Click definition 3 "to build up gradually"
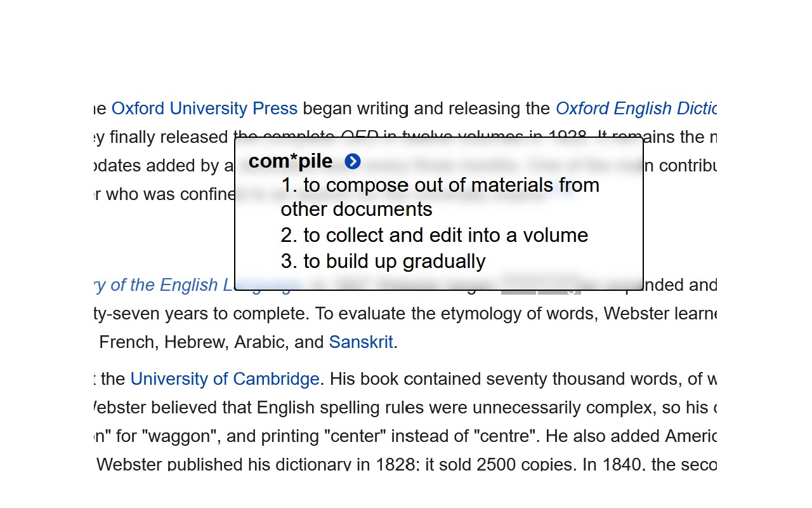Viewport: 812px width, 508px height. click(383, 261)
